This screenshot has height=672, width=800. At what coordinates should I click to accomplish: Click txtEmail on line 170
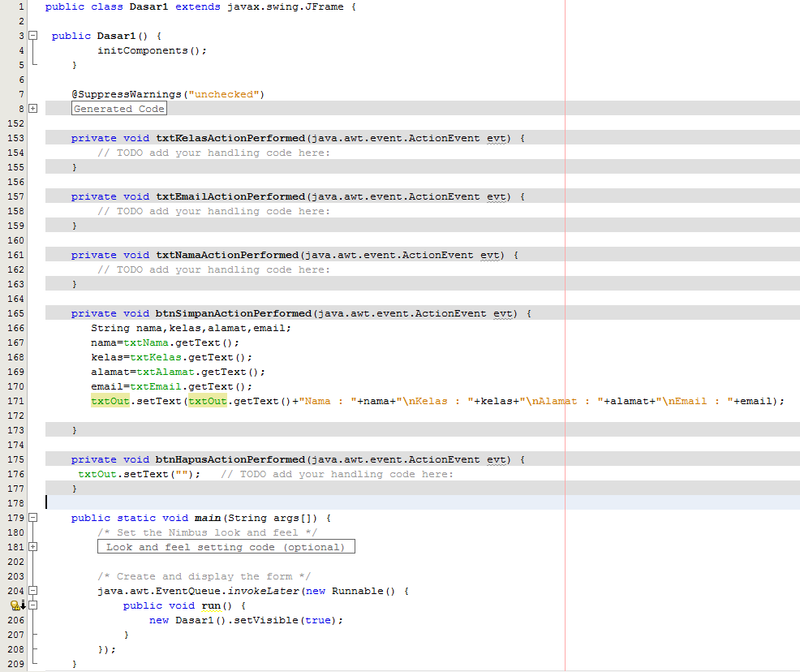[156, 387]
